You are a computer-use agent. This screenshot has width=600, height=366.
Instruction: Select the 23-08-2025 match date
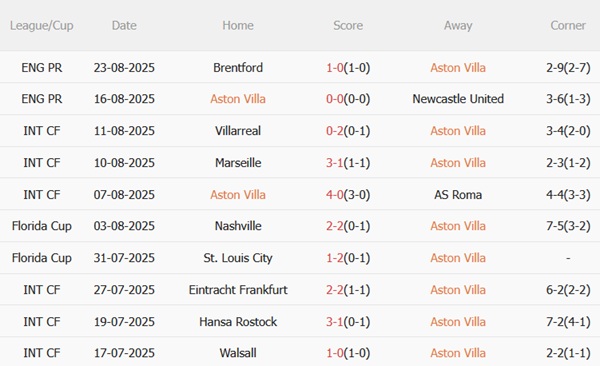coord(124,68)
